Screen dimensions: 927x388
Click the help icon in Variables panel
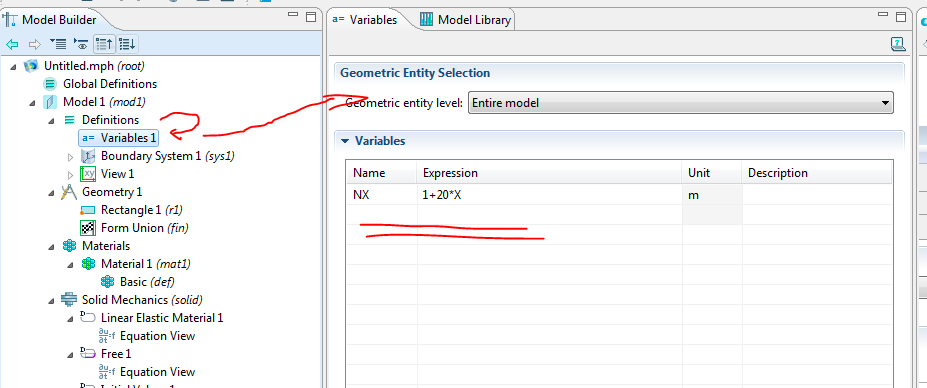click(x=897, y=43)
